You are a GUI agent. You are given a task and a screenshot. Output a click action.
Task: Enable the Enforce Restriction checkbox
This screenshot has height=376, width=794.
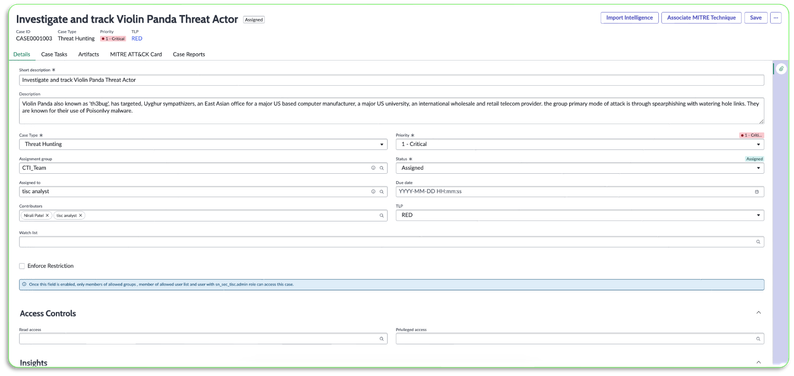[x=22, y=266]
